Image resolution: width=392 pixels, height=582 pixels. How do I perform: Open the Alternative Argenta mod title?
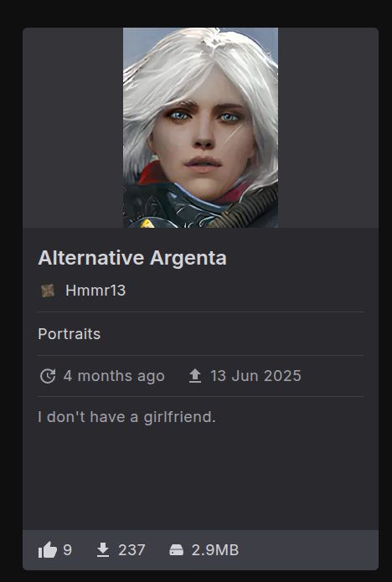(x=132, y=258)
